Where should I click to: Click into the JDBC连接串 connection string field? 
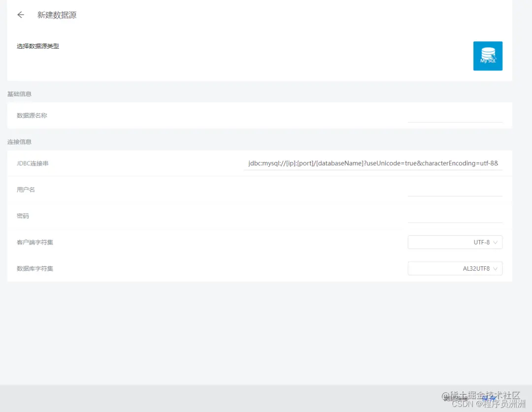[373, 163]
